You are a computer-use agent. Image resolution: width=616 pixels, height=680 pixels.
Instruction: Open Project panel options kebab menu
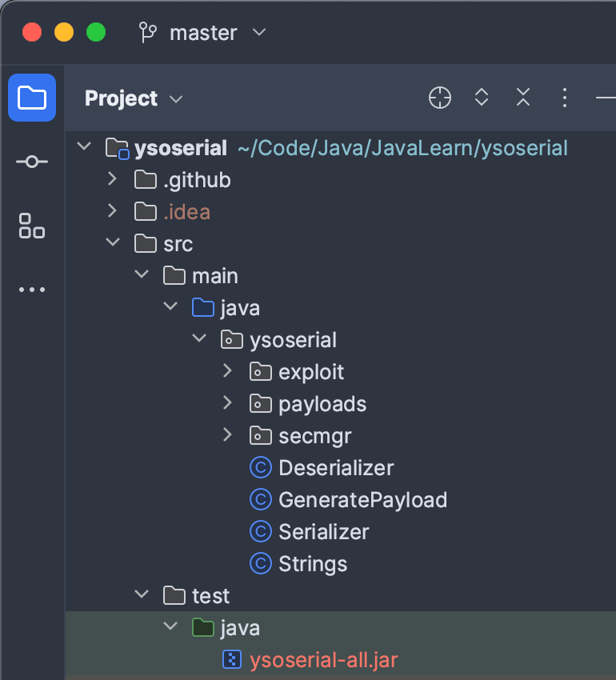click(564, 98)
